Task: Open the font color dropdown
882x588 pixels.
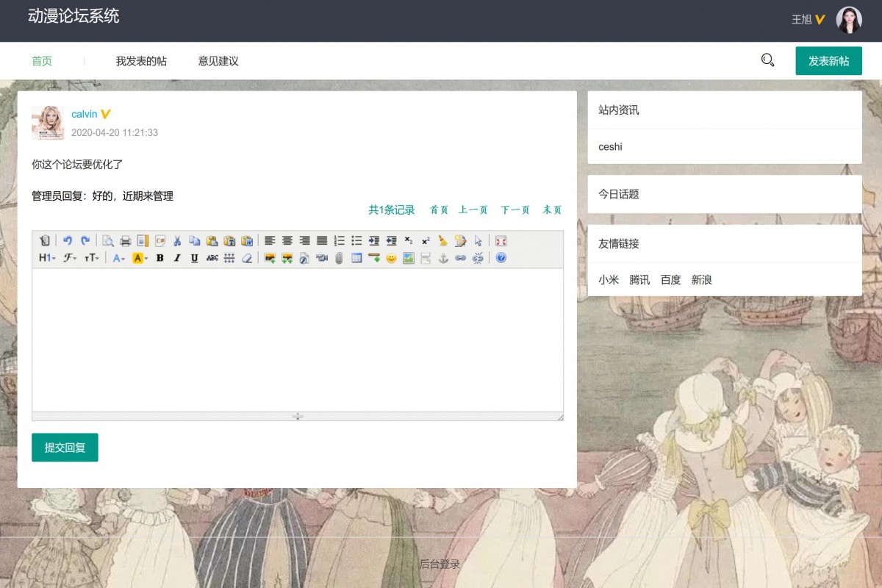Action: 118,258
